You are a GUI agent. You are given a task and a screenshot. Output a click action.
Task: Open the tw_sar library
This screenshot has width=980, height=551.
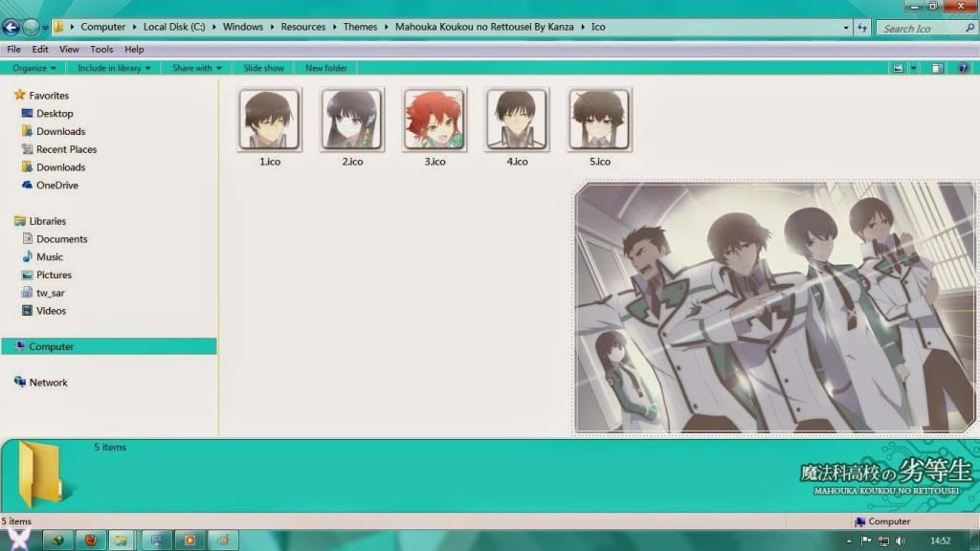(50, 293)
